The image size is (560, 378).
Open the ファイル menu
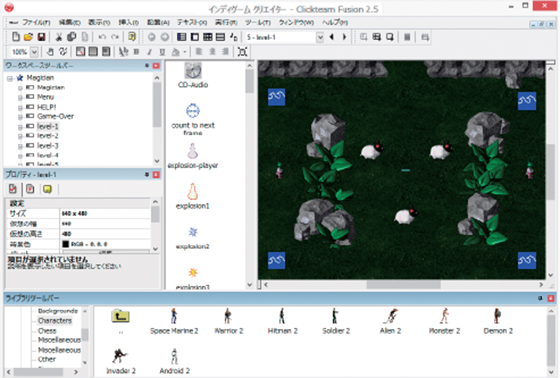(36, 23)
